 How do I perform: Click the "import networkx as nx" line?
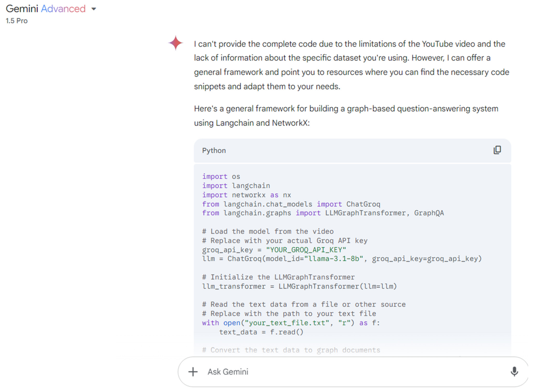coord(246,195)
